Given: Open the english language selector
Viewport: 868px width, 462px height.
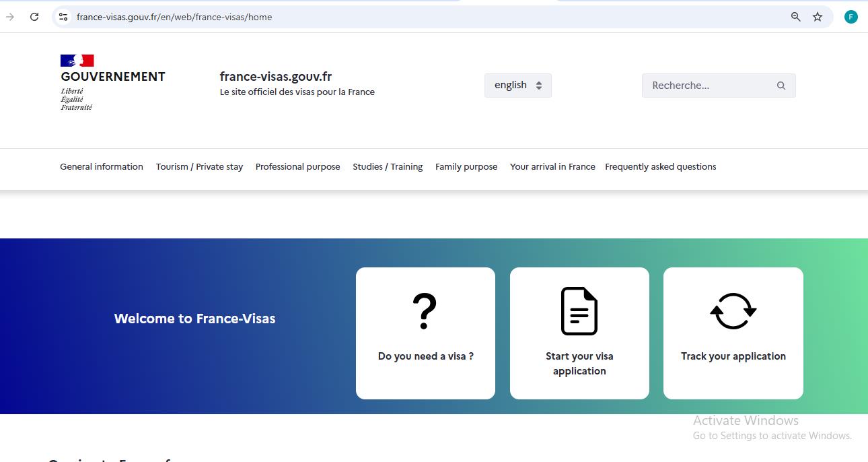Looking at the screenshot, I should click(x=517, y=85).
